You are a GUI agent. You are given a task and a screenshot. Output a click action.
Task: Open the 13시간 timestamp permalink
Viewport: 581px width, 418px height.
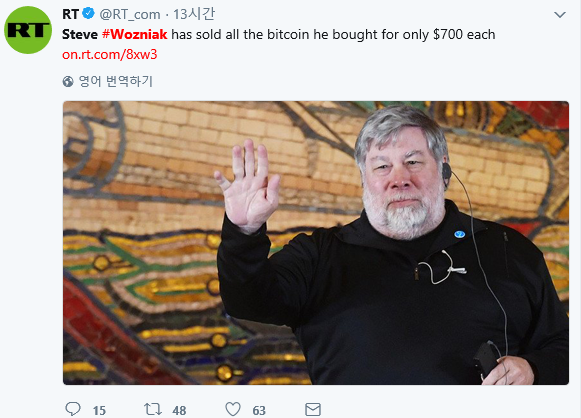194,14
